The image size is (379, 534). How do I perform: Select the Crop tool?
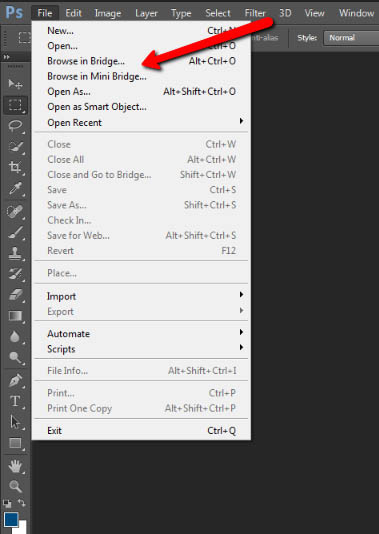(x=15, y=167)
